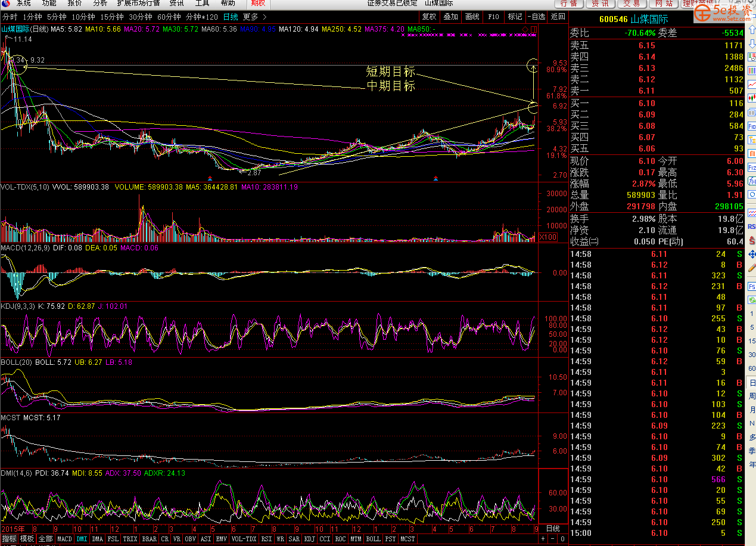Viewport: 756px width, 546px height.
Task: Open the 网站 top tab
Action: pos(663,3)
